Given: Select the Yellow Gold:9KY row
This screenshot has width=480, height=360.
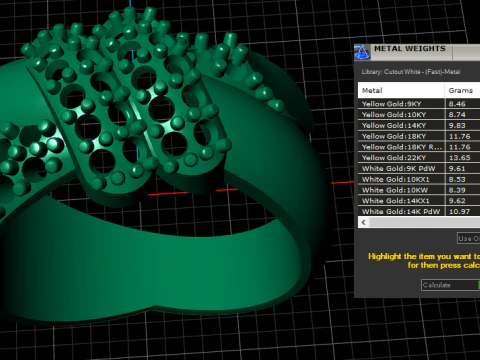Looking at the screenshot, I should tap(419, 104).
